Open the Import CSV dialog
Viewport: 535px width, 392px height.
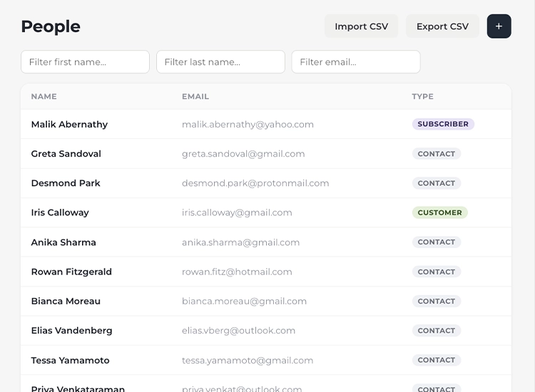pyautogui.click(x=362, y=26)
